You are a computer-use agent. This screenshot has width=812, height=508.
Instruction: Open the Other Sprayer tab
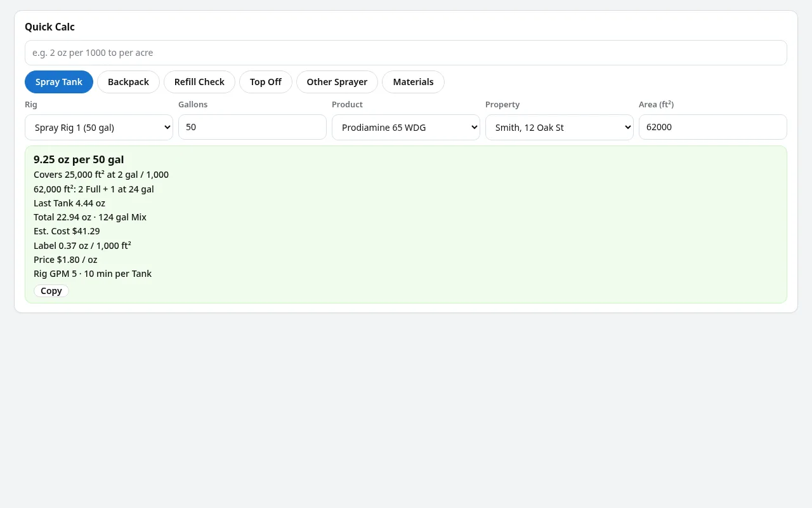point(337,82)
